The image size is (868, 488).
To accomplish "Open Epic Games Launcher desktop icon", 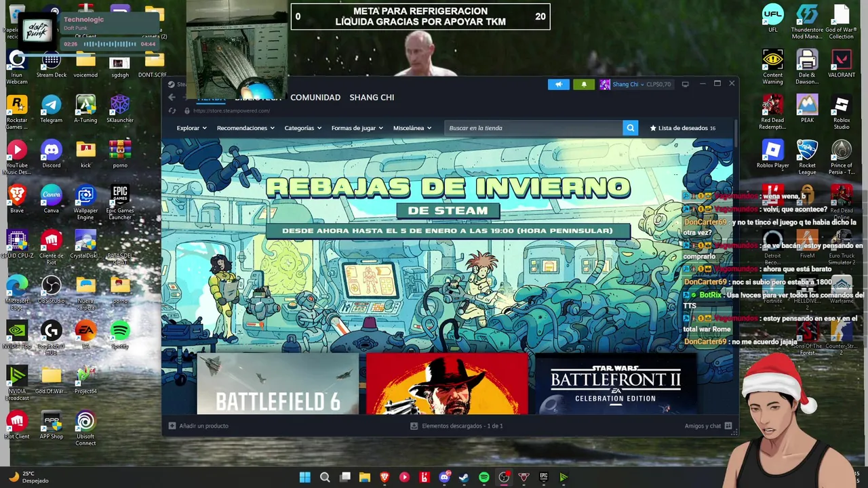I will (120, 203).
